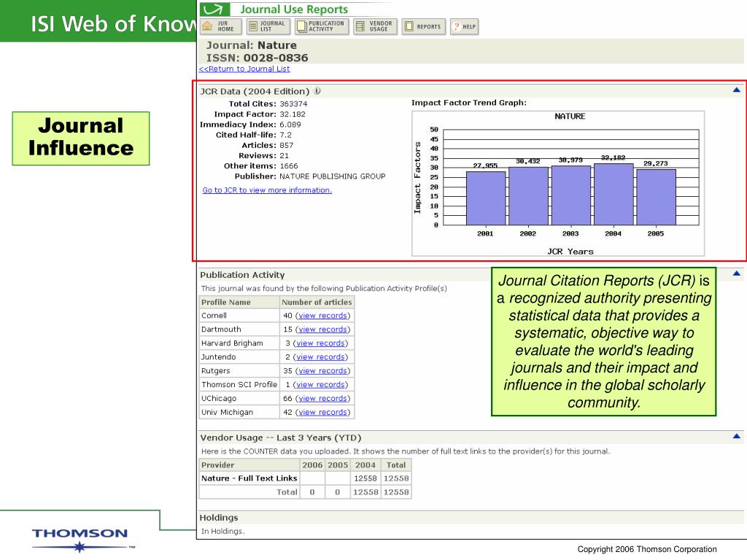Image resolution: width=747 pixels, height=560 pixels.
Task: Click the ISSN 0028-0836 text
Action: point(258,58)
